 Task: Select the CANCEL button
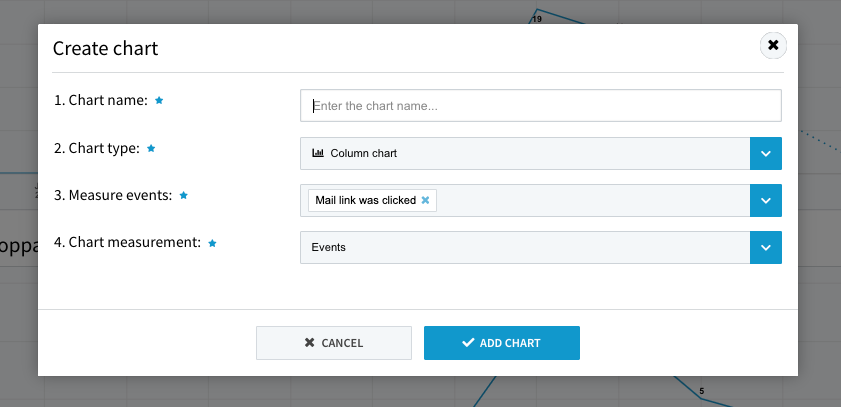[334, 343]
